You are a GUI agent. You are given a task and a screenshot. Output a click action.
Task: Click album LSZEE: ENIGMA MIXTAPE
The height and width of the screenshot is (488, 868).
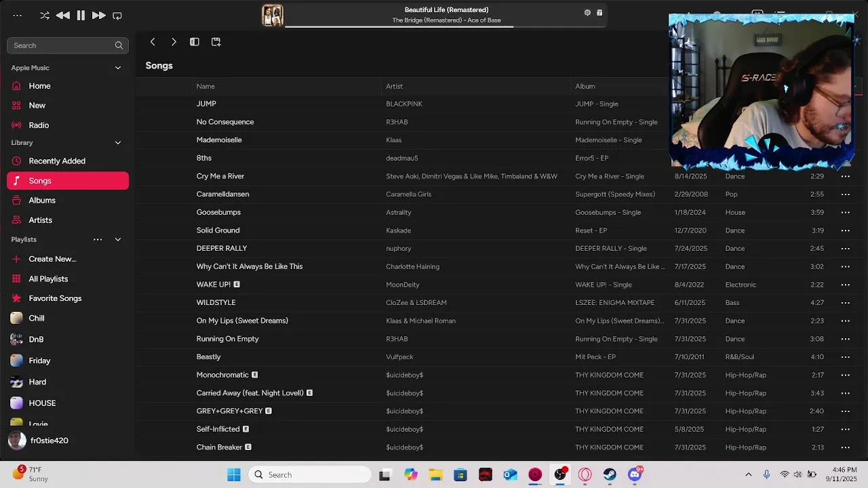(615, 303)
